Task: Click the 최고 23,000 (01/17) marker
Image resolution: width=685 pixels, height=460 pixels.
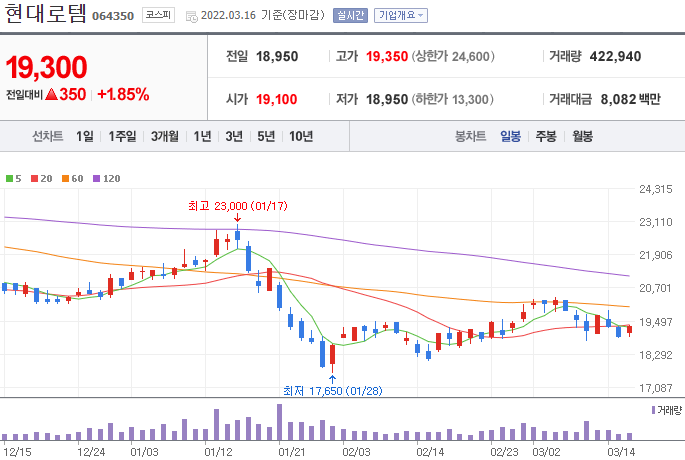Action: coord(238,206)
